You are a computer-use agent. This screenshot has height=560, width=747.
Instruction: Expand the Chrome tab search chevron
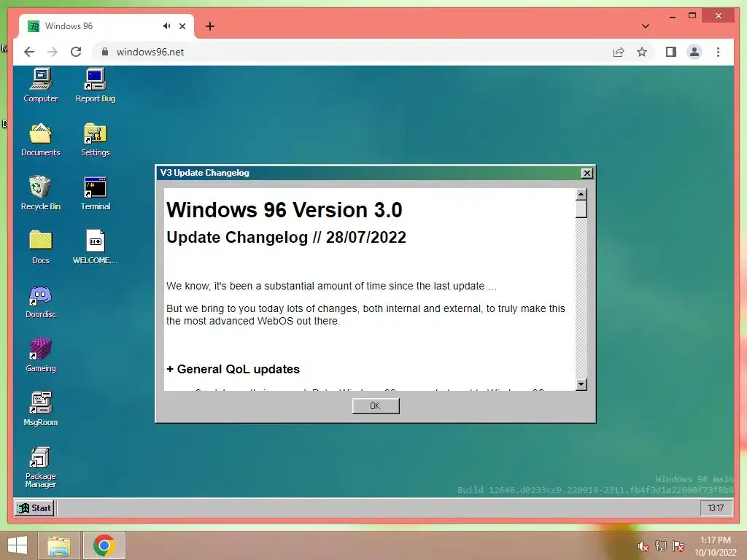coord(645,26)
